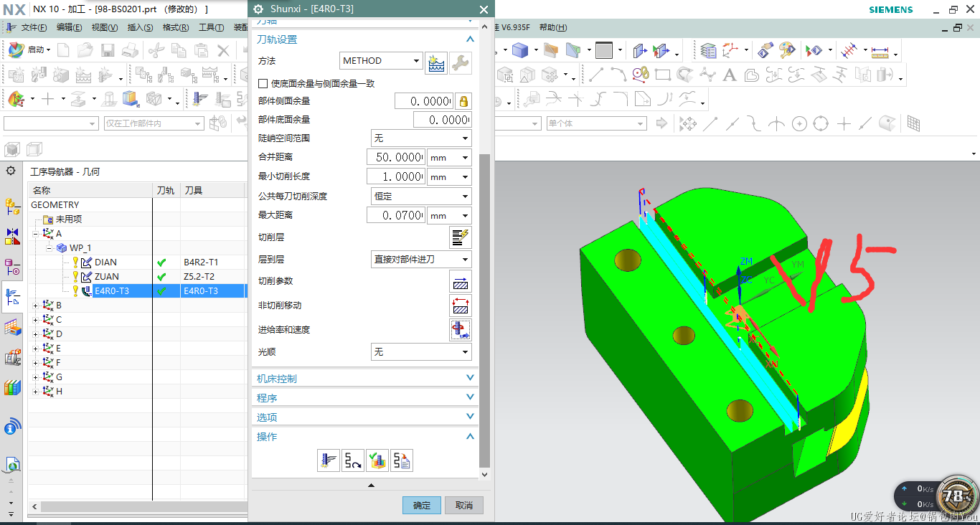Expand geometry node B in the navigator
The height and width of the screenshot is (525, 980).
36,306
